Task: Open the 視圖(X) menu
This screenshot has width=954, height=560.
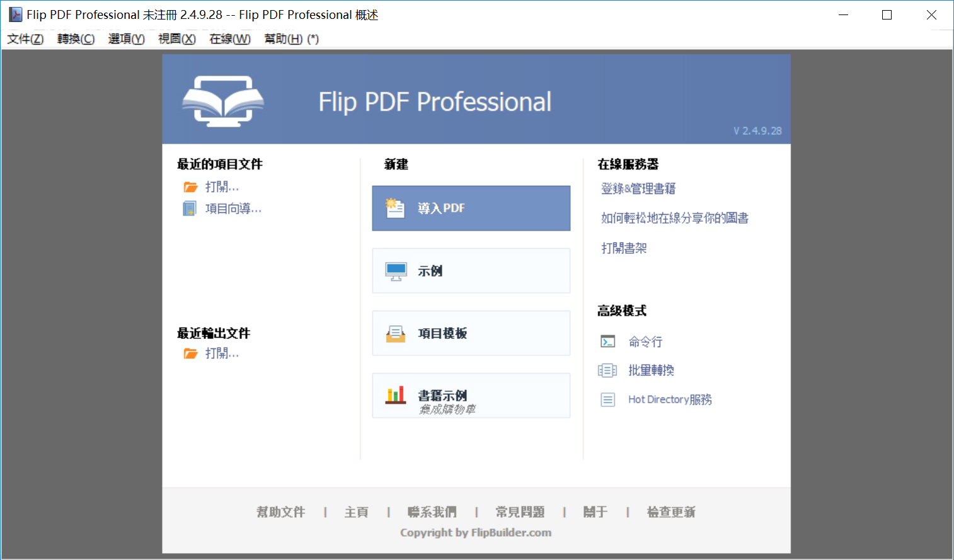Action: [177, 39]
